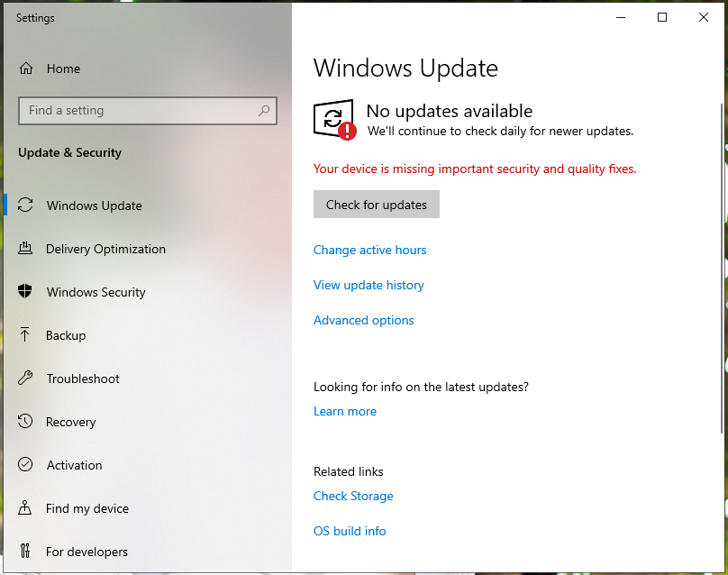The width and height of the screenshot is (728, 575).
Task: Close the Settings window
Action: point(704,18)
